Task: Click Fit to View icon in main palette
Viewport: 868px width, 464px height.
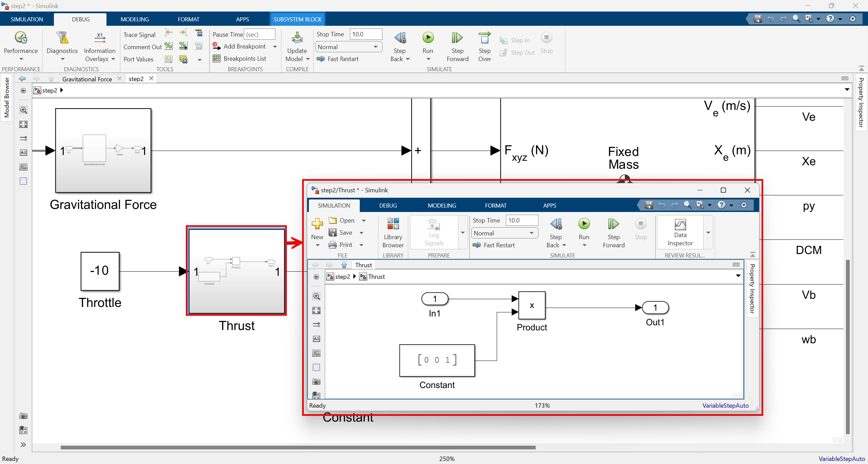Action: [23, 124]
